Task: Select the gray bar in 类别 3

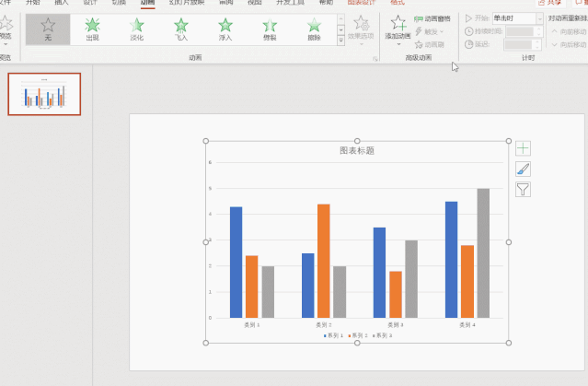Action: (411, 279)
